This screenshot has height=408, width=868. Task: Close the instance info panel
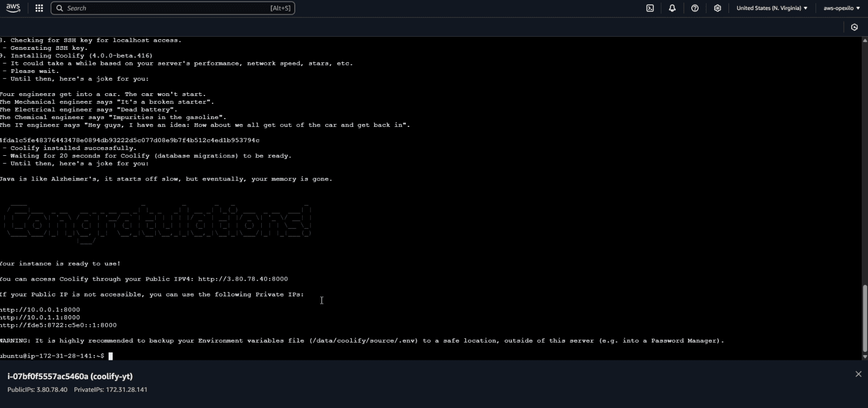pos(858,374)
